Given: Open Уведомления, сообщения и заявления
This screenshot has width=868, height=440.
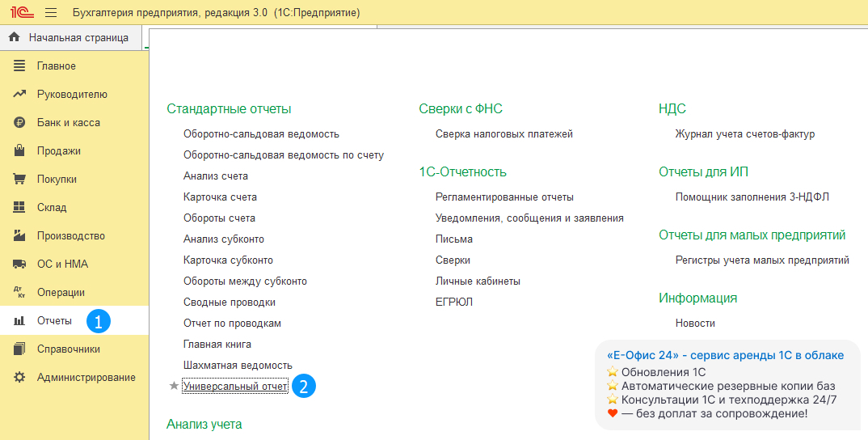Looking at the screenshot, I should coord(529,218).
